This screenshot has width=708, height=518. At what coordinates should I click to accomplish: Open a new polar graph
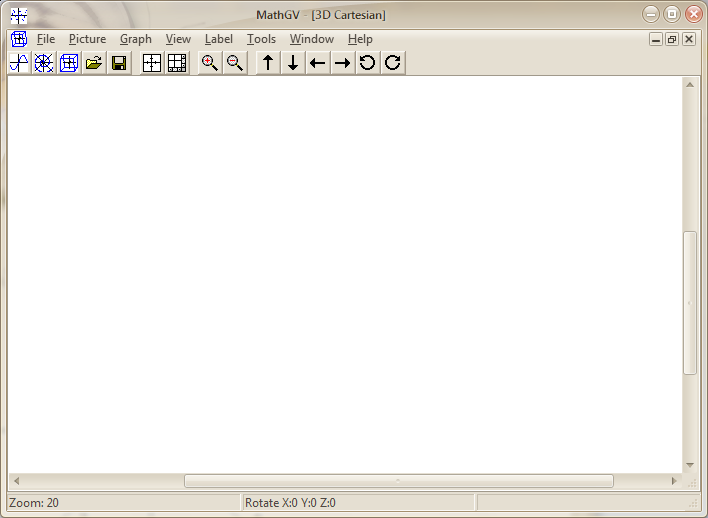click(44, 63)
